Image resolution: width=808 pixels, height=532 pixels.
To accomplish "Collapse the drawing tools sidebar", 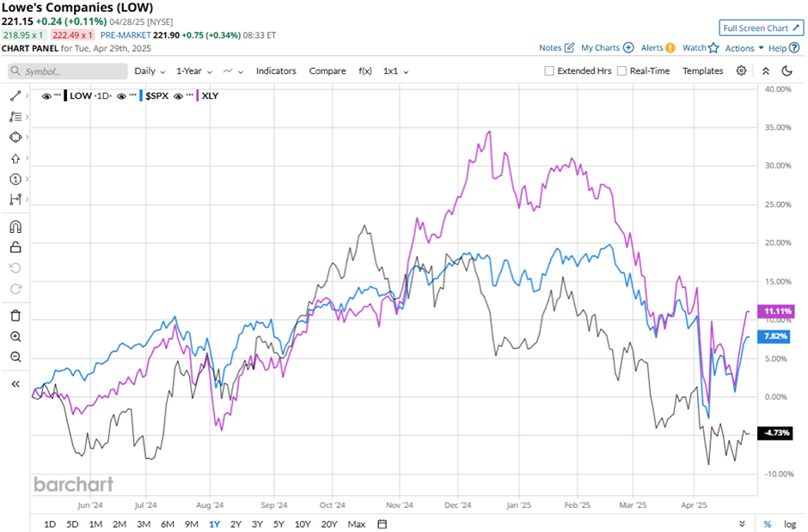I will point(15,383).
